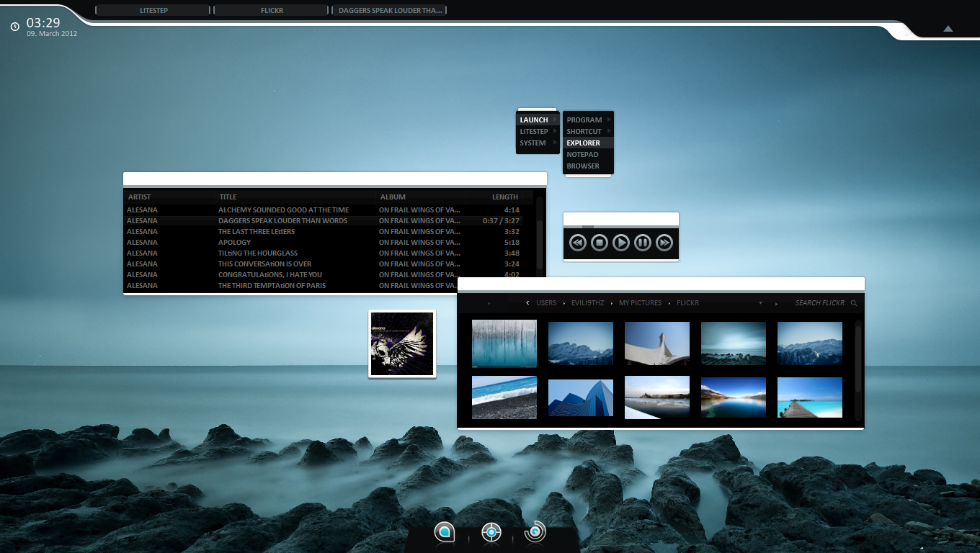Open the tilted beach wave thumbnail
Image resolution: width=980 pixels, height=553 pixels.
click(504, 397)
